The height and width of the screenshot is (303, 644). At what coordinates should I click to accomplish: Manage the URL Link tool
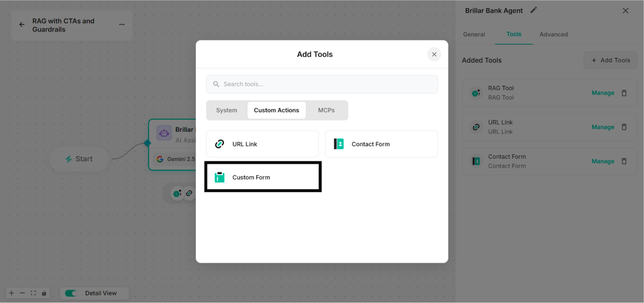pyautogui.click(x=603, y=127)
